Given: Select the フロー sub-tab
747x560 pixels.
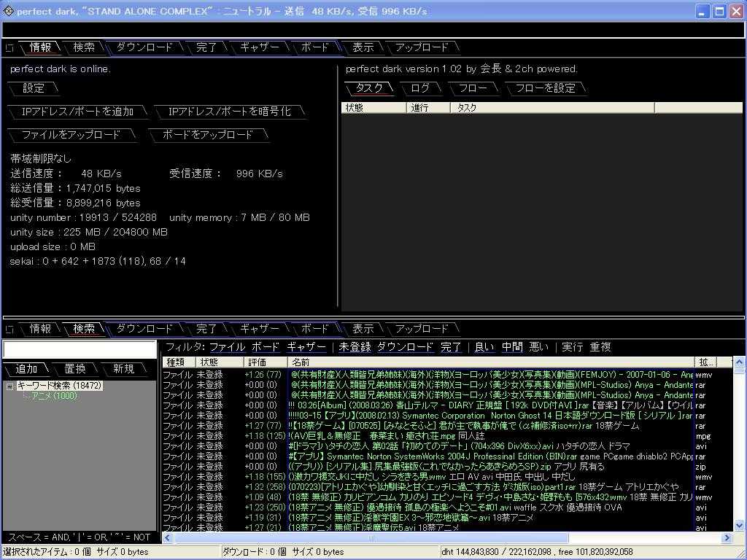Looking at the screenshot, I should click(473, 88).
